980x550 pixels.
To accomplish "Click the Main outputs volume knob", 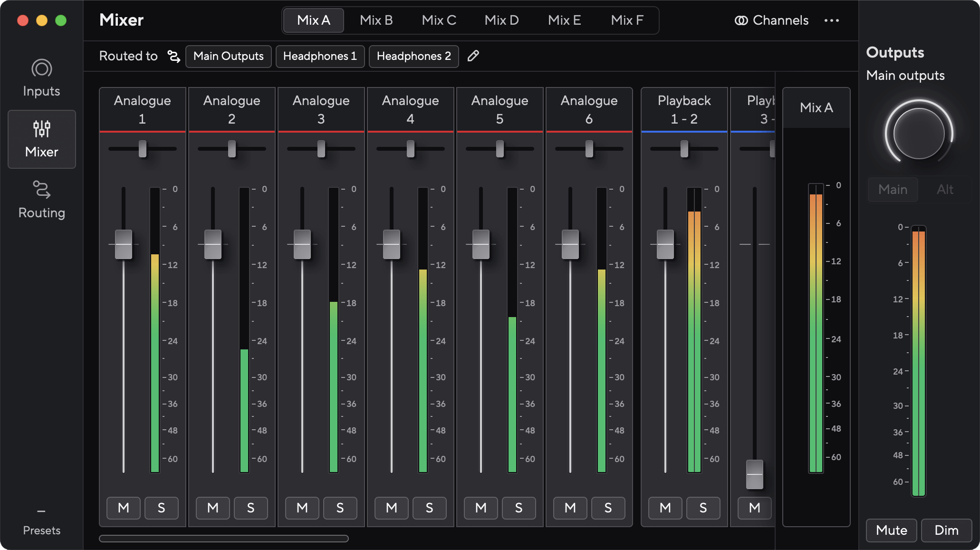I will [x=919, y=134].
